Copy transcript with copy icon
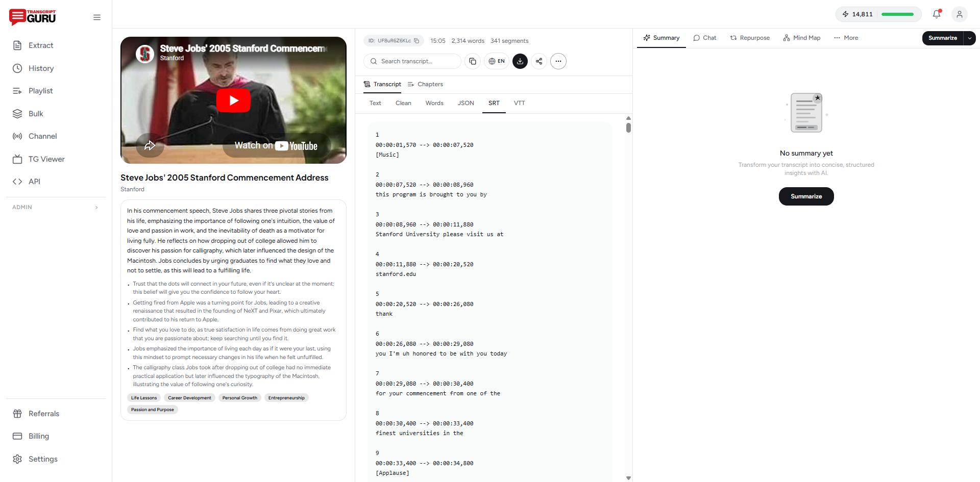The image size is (980, 482). click(473, 61)
